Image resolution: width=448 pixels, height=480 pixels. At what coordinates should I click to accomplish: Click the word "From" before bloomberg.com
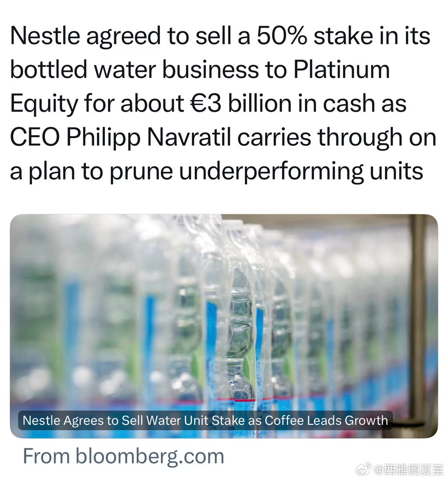(x=47, y=456)
